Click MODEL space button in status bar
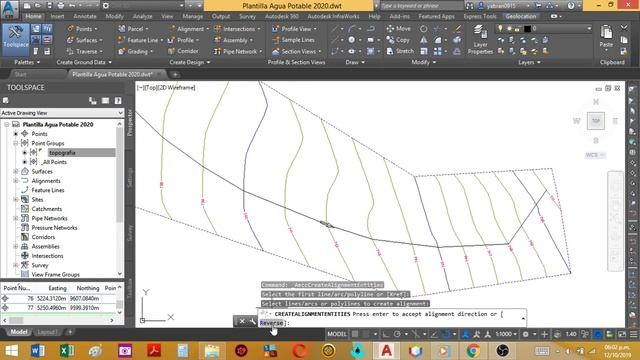 click(337, 334)
